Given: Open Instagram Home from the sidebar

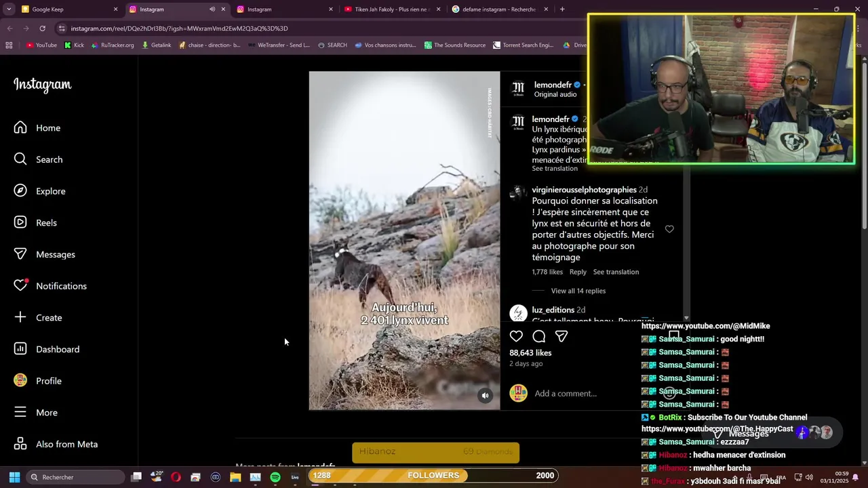Looking at the screenshot, I should click(x=37, y=128).
